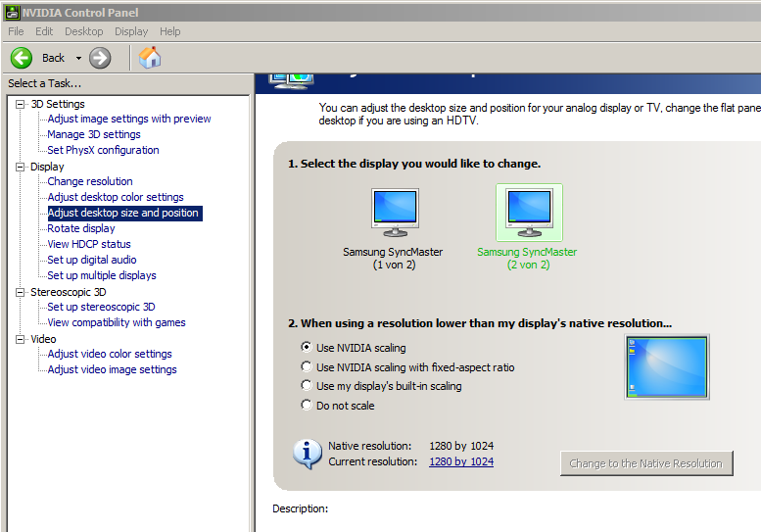Image resolution: width=761 pixels, height=532 pixels.
Task: Open the Help menu
Action: point(169,31)
